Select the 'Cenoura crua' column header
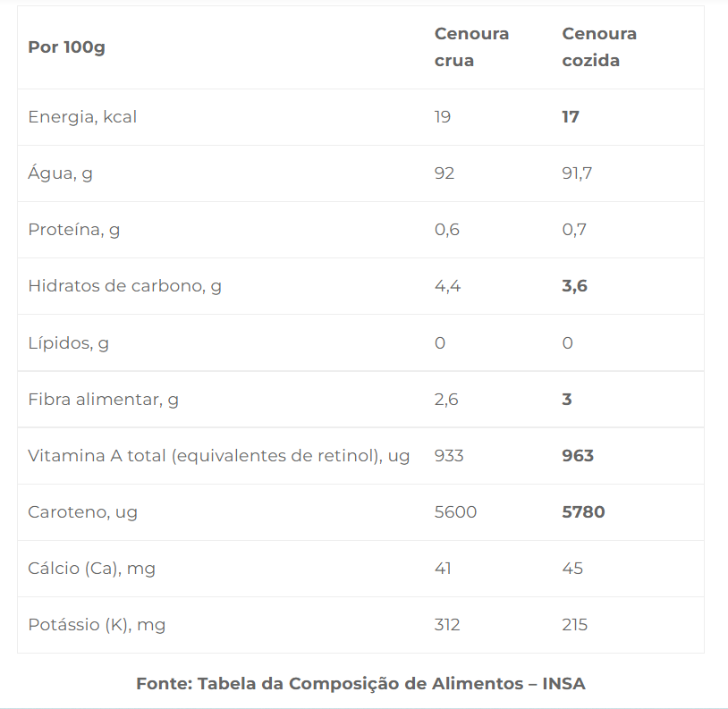728x709 pixels. [x=471, y=46]
